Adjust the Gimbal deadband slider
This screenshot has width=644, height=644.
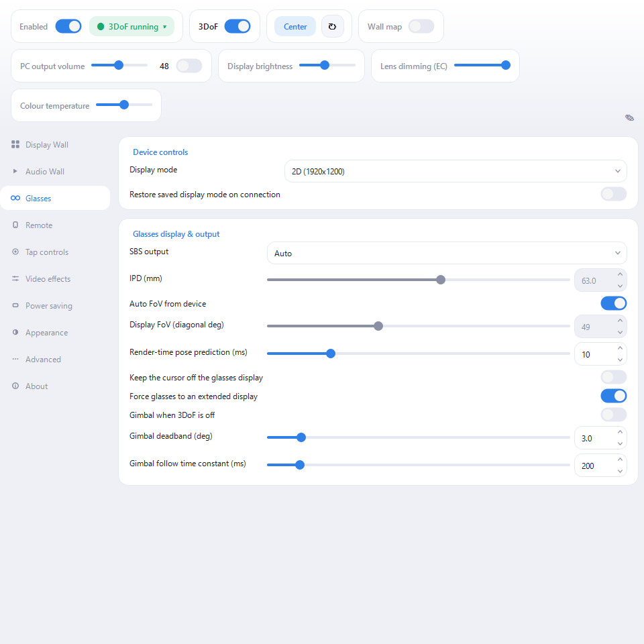coord(418,437)
